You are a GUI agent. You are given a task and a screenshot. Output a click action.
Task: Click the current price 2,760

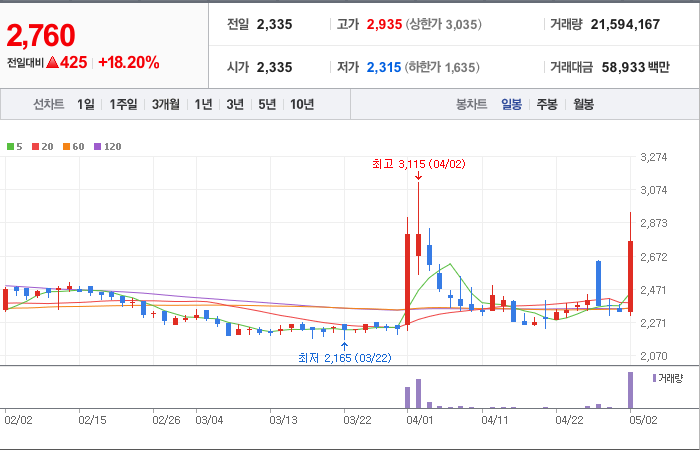coord(41,36)
